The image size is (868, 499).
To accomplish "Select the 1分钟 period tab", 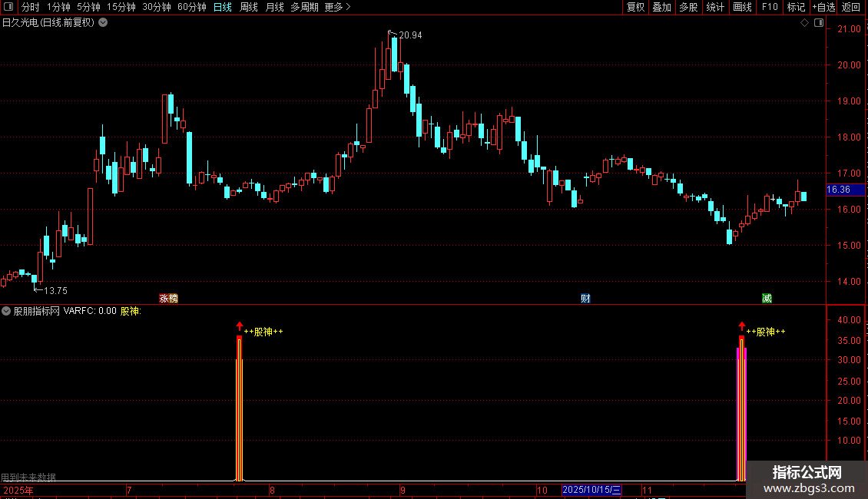I will (x=58, y=7).
